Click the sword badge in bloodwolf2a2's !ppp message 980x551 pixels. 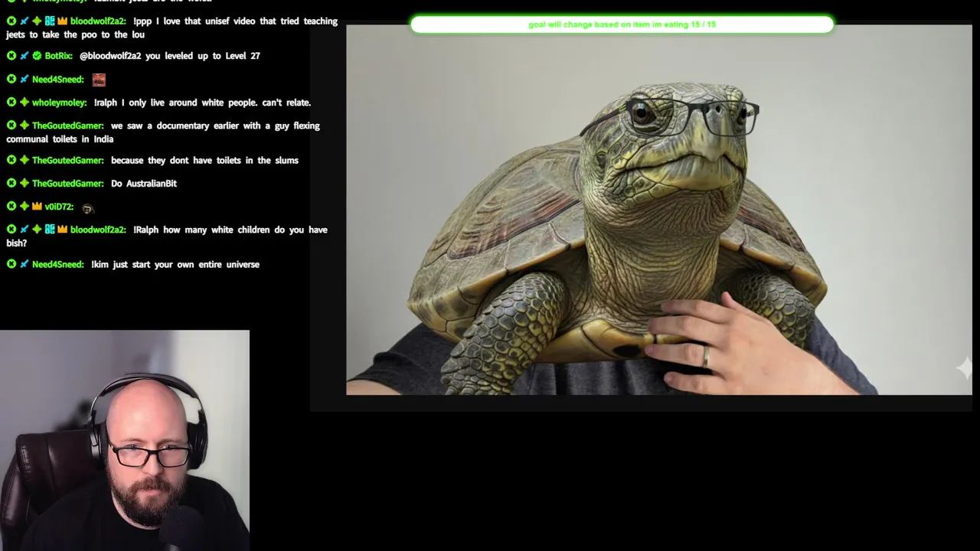[24, 21]
